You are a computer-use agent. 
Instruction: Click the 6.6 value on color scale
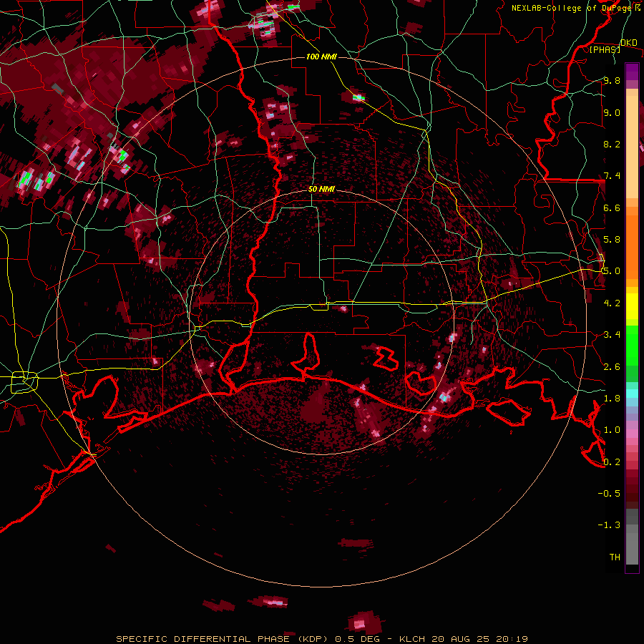(x=612, y=208)
